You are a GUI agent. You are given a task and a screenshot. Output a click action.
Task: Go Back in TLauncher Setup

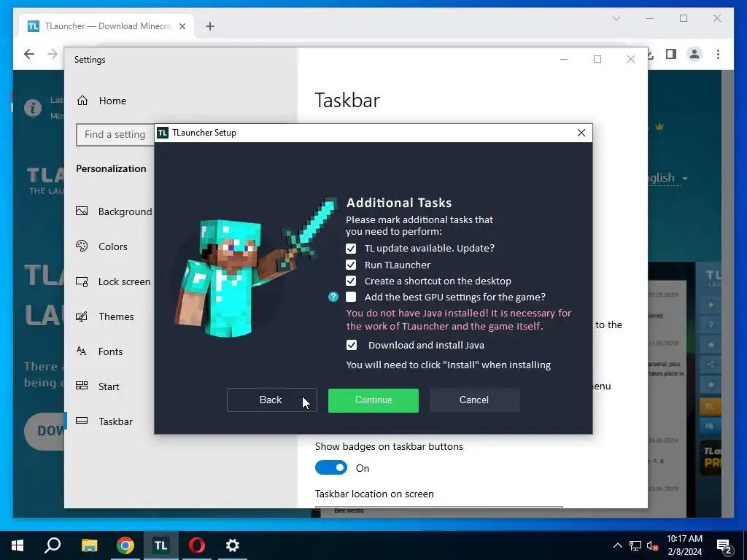(271, 400)
